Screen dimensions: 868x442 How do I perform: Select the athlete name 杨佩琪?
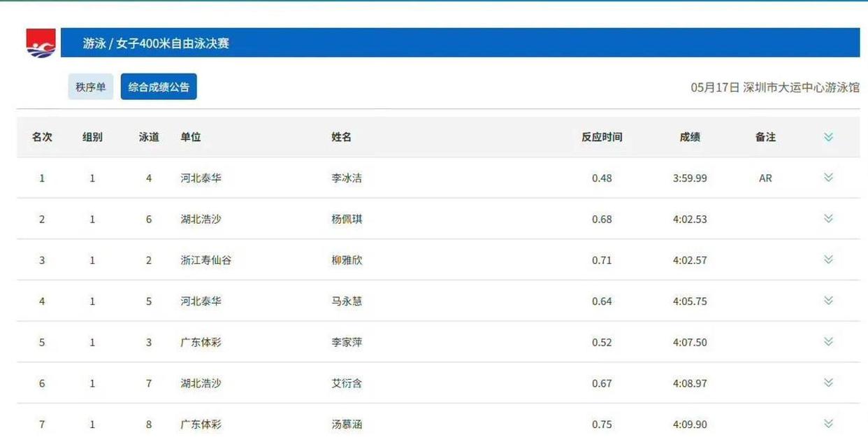(x=347, y=219)
